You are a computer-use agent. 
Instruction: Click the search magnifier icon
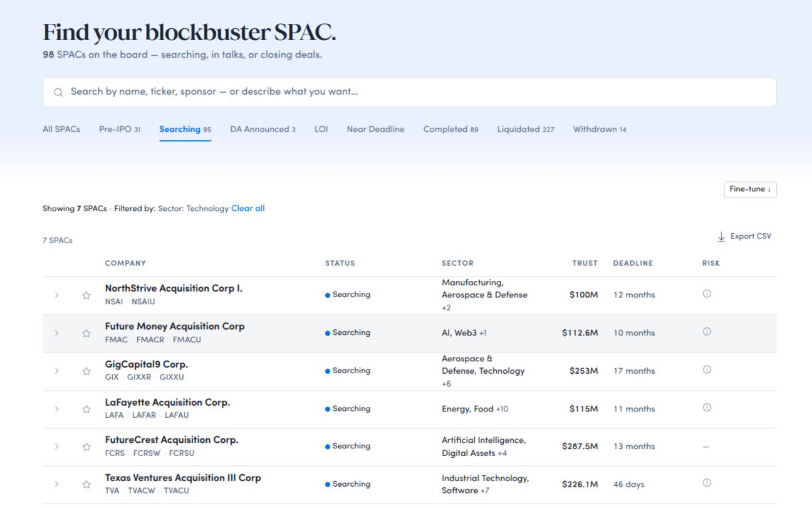59,92
